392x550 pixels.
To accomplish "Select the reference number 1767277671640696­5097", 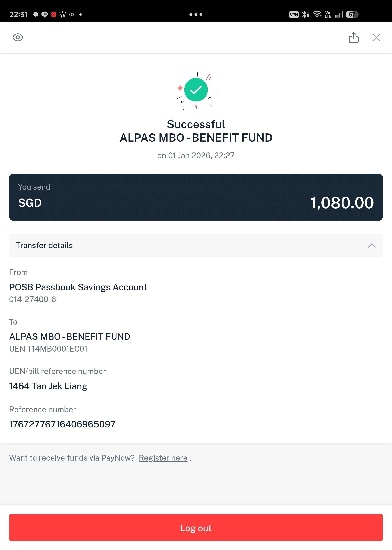I will click(x=62, y=424).
